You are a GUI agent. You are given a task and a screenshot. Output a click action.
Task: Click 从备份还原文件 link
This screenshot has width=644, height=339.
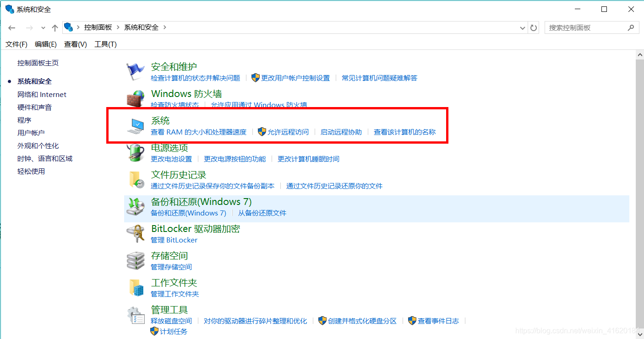[x=262, y=213]
